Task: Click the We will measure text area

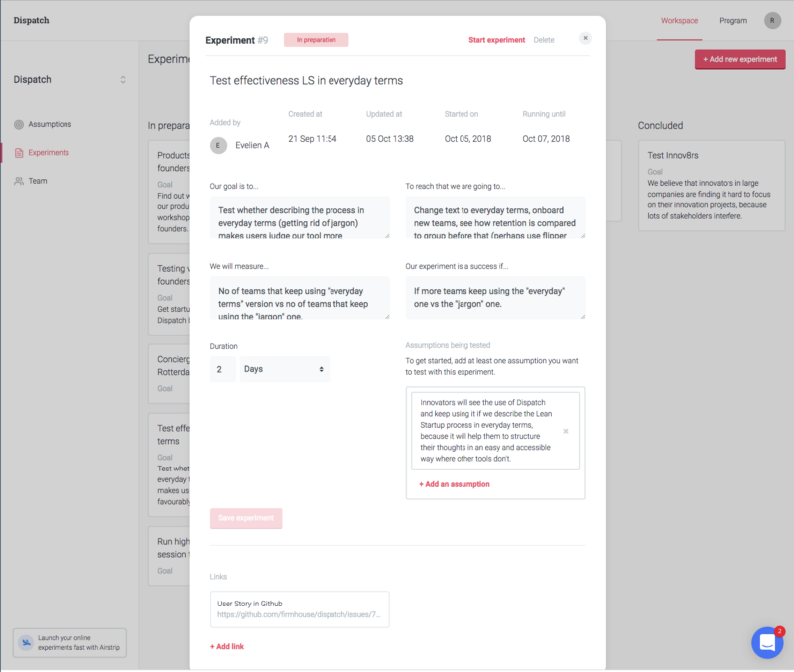Action: click(300, 298)
